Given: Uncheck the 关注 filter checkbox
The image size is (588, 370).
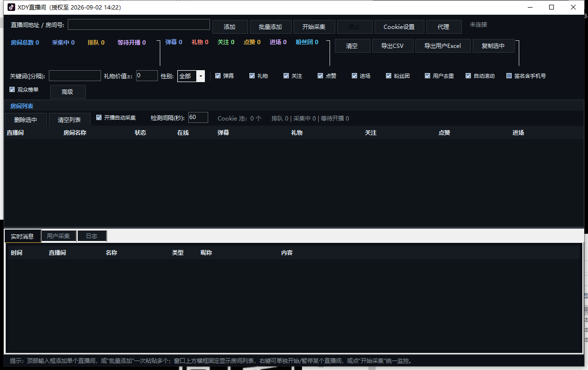Looking at the screenshot, I should 286,76.
